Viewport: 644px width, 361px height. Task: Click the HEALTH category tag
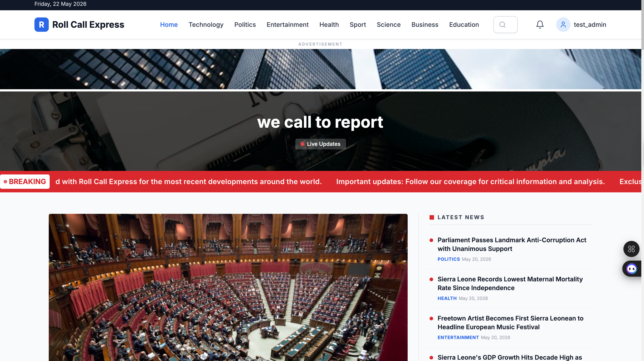tap(447, 298)
